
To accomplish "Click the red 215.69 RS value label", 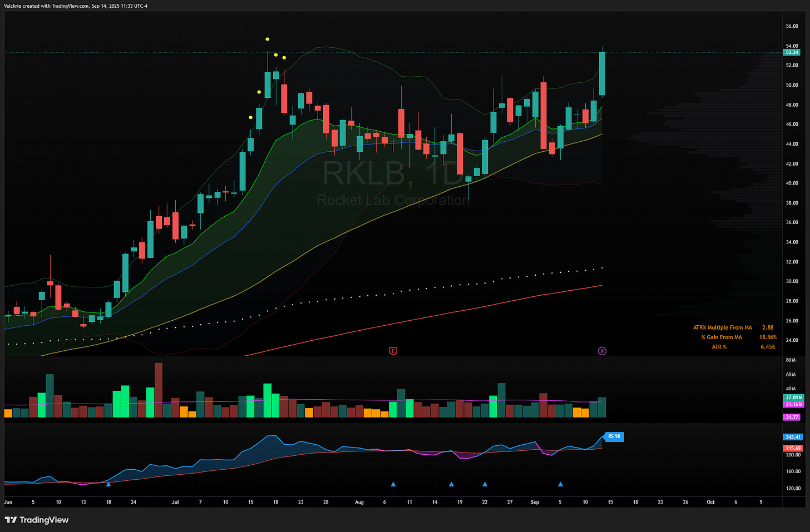I will point(793,448).
